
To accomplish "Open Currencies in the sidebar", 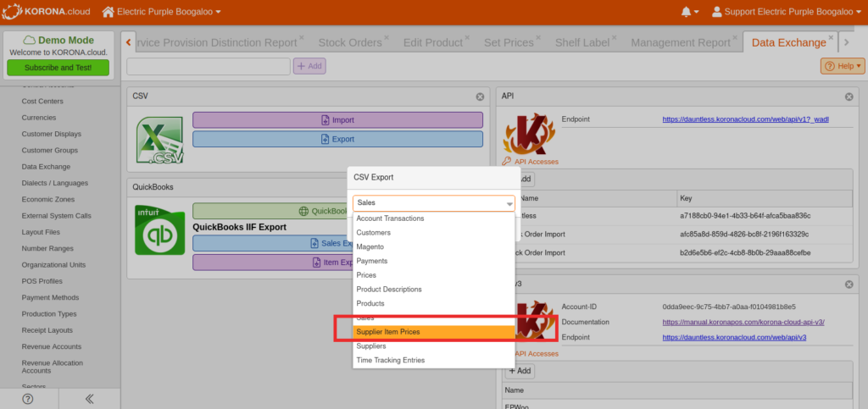I will point(39,118).
